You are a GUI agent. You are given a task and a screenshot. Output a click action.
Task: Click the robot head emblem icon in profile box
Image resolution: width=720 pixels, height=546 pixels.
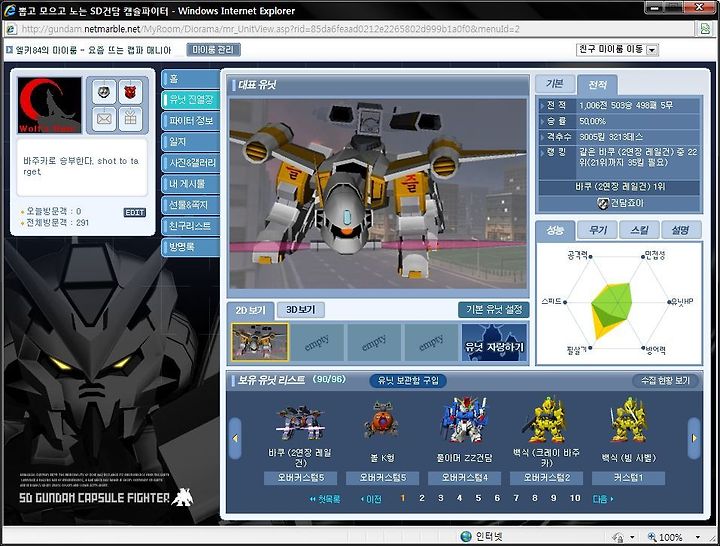pyautogui.click(x=104, y=92)
